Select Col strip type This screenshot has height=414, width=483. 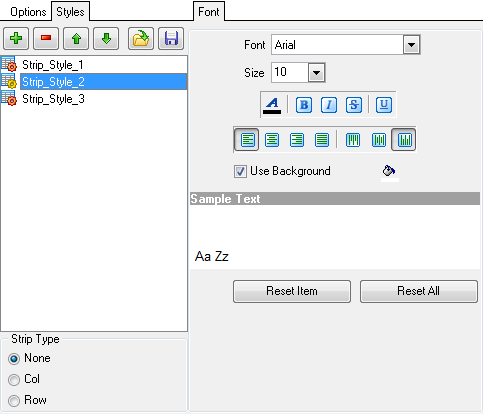tap(14, 380)
